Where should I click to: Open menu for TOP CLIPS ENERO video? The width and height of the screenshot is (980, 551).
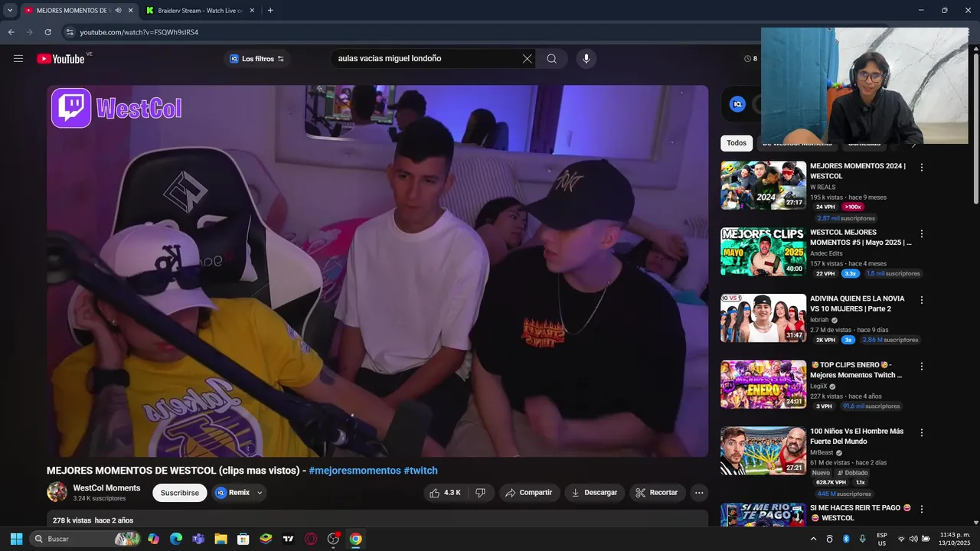[922, 366]
